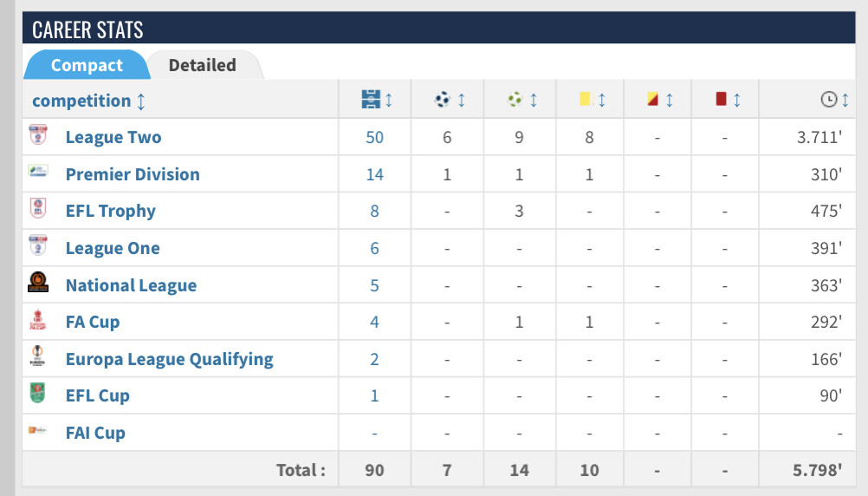Open the Premier Division link
This screenshot has width=868, height=496.
[x=133, y=174]
